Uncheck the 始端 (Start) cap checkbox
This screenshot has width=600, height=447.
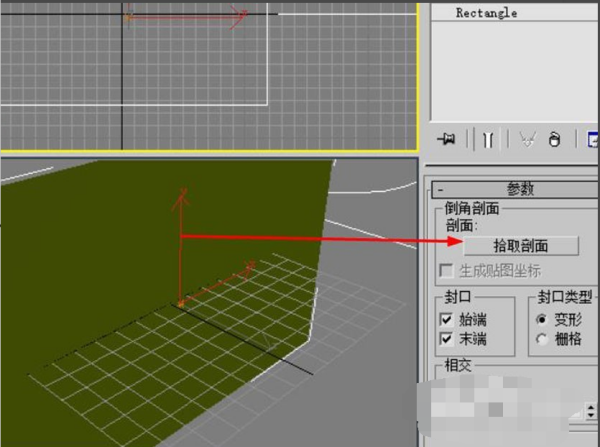click(446, 320)
